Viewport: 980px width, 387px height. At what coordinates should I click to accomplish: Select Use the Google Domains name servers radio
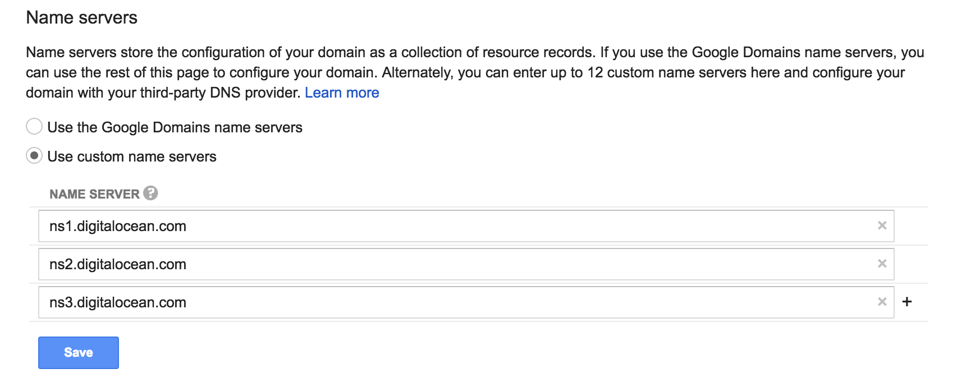point(34,126)
